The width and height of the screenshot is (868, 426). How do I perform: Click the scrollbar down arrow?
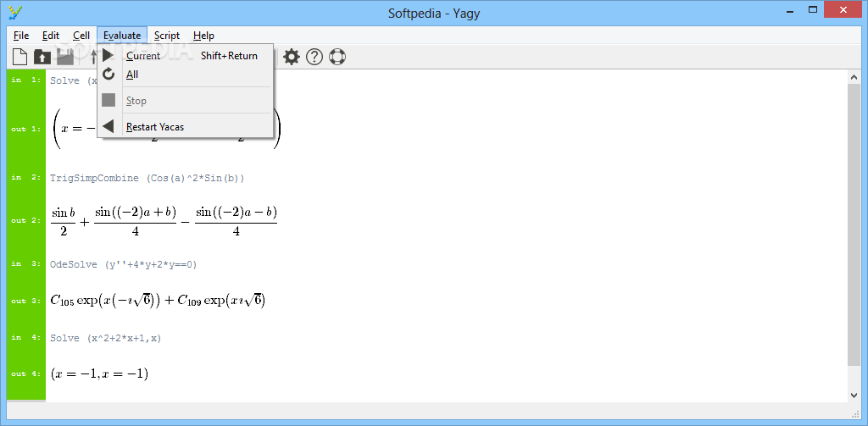pyautogui.click(x=854, y=395)
